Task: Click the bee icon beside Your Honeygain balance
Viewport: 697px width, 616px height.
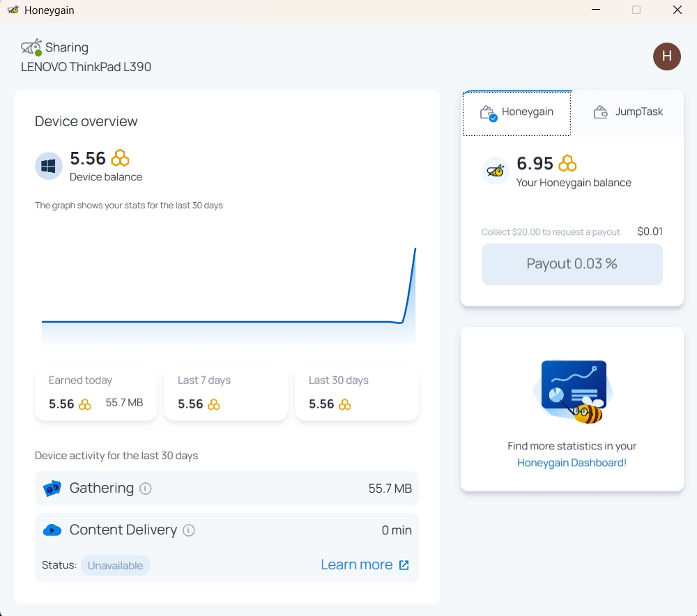Action: point(495,171)
